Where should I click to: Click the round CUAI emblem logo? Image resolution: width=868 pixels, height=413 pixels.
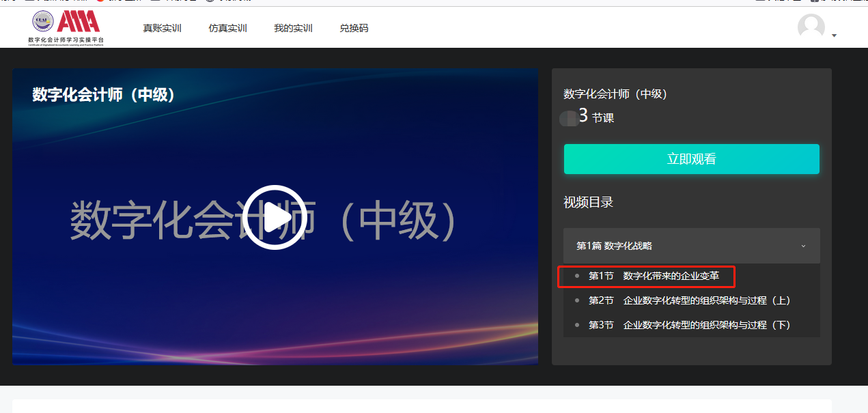point(42,21)
